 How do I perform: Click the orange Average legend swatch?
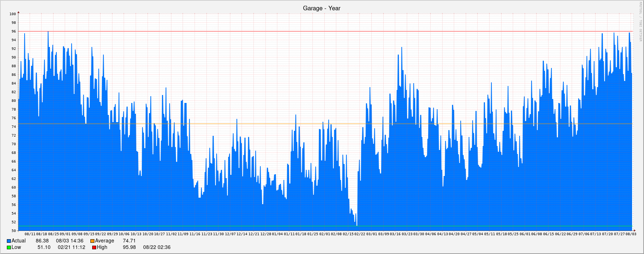92,241
